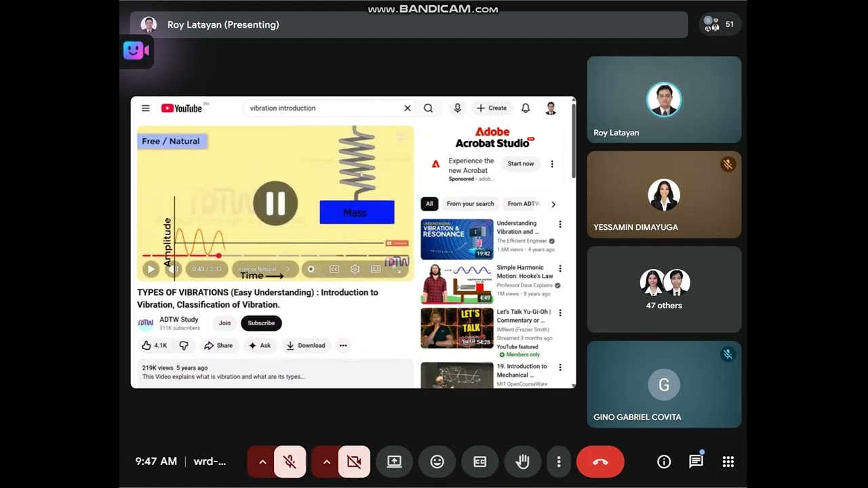Select the 'All' filter chip

coord(429,204)
